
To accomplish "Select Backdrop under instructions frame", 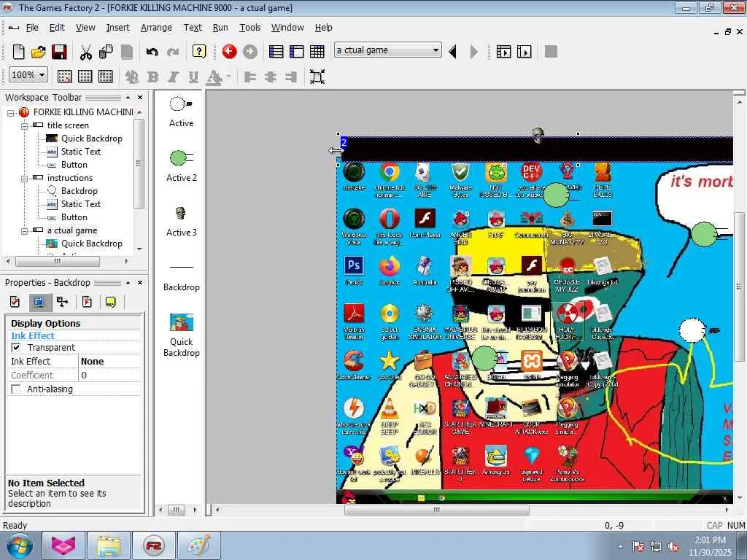I will [79, 191].
